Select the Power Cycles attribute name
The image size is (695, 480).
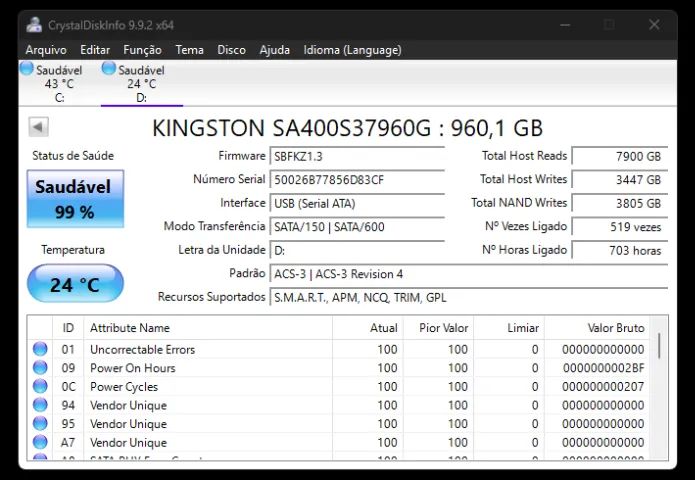tap(124, 386)
